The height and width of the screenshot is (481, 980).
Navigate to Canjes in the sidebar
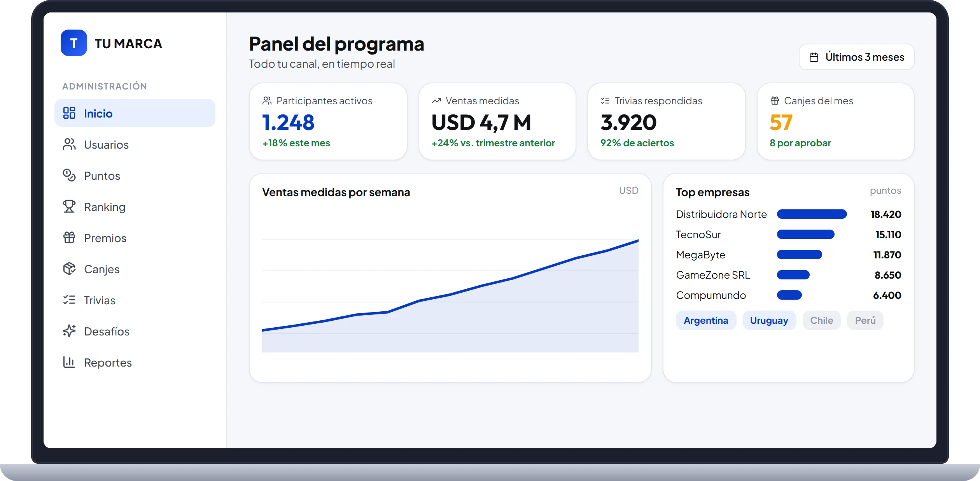pyautogui.click(x=135, y=269)
